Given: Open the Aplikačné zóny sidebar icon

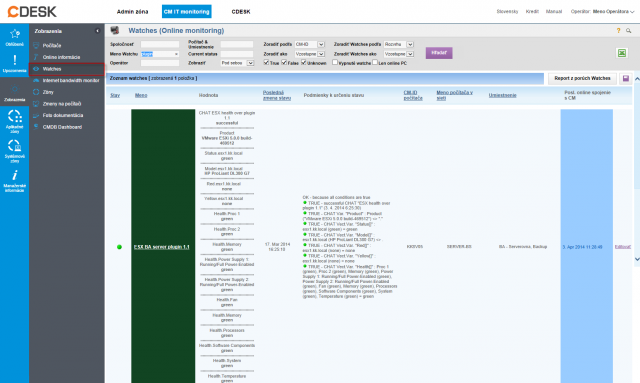Looking at the screenshot, I should (x=15, y=116).
